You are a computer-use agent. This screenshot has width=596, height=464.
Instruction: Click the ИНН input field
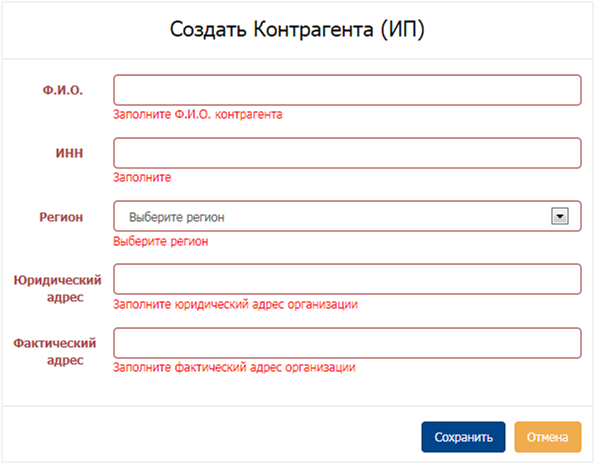point(347,153)
